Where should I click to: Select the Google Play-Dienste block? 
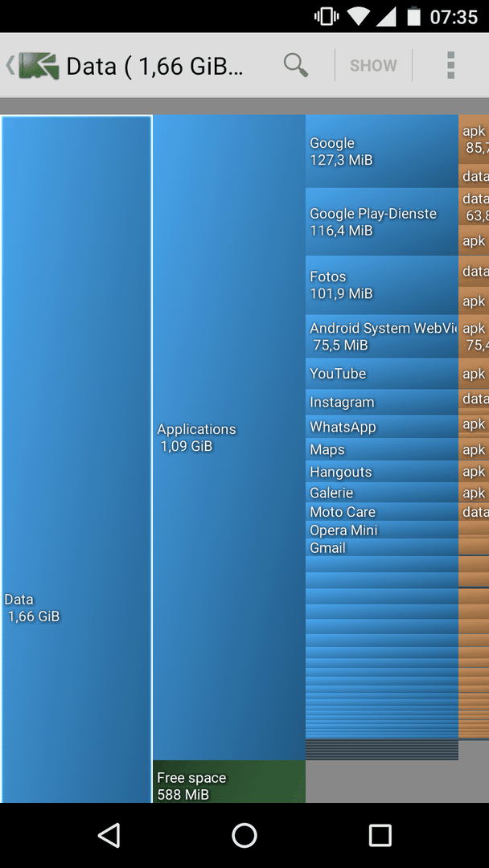click(x=381, y=222)
